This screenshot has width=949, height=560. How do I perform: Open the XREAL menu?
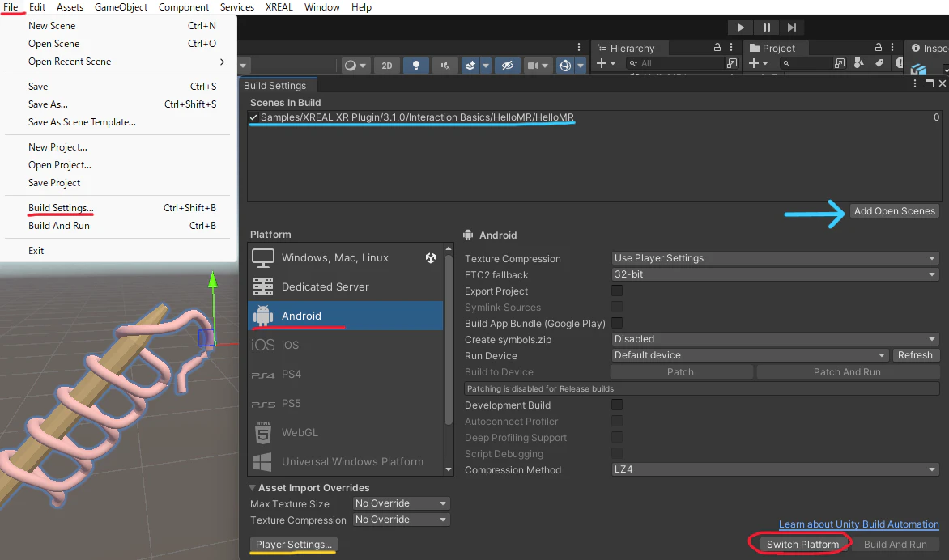coord(279,6)
